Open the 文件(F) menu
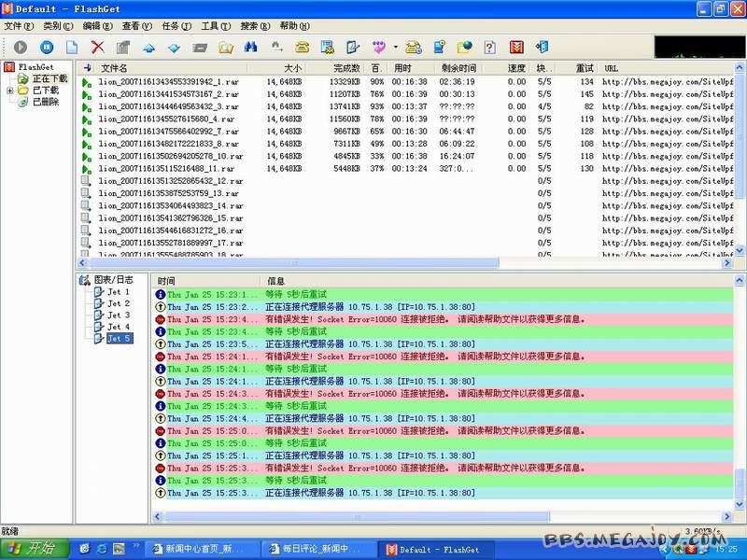 [x=19, y=26]
